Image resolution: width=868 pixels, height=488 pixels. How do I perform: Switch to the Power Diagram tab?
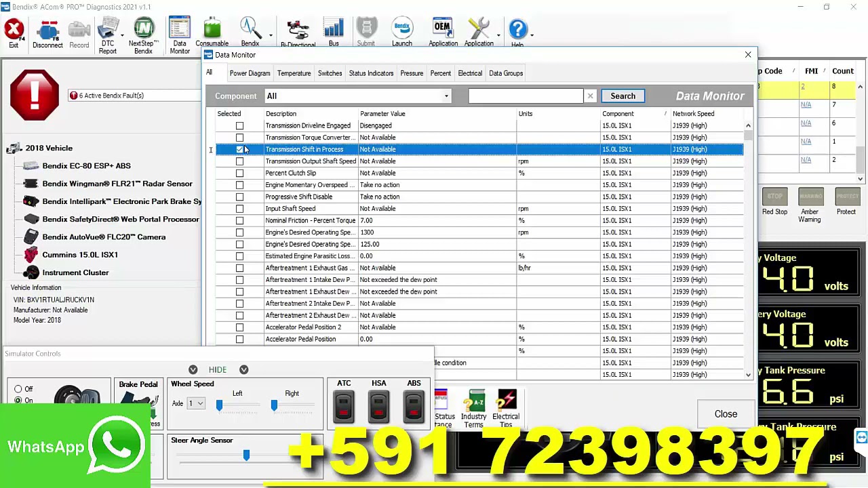coord(250,73)
